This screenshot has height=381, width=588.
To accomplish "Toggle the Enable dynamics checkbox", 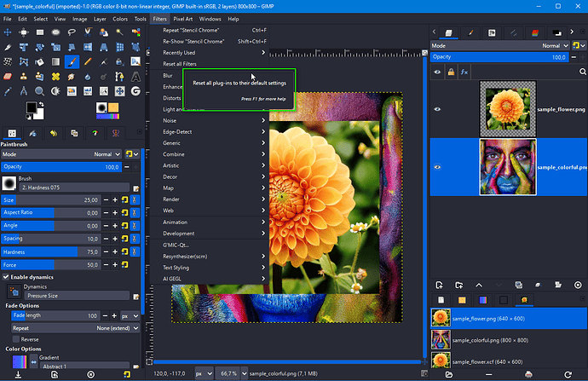I will point(6,277).
